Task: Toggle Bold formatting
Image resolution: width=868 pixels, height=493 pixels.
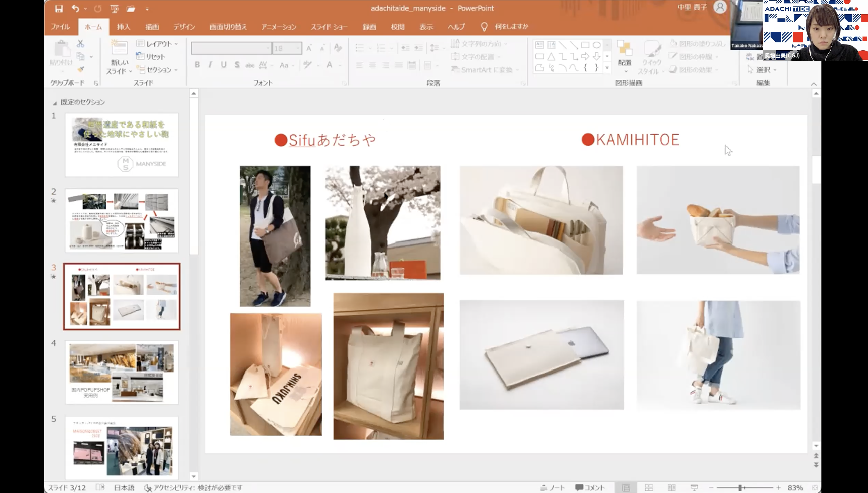Action: [197, 65]
